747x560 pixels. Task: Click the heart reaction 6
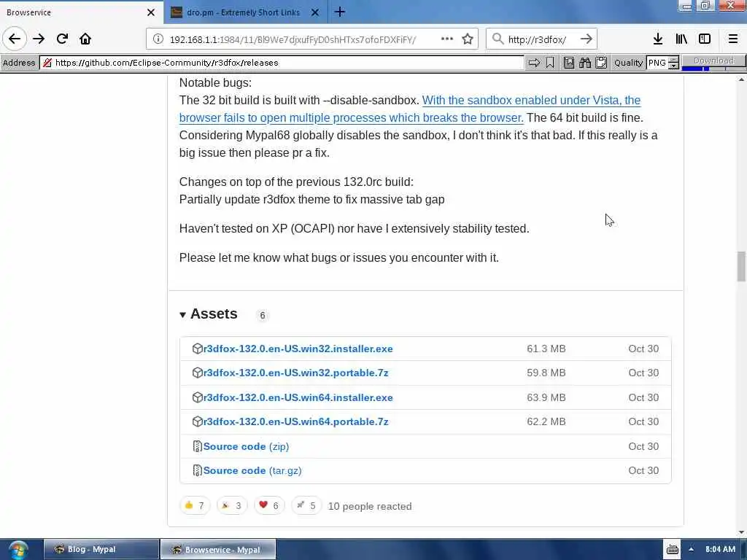click(268, 506)
